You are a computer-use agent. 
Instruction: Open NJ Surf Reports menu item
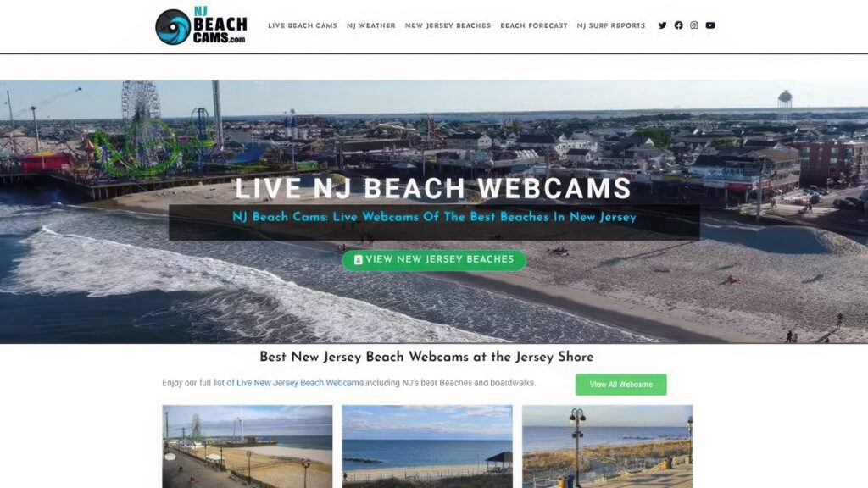[611, 25]
